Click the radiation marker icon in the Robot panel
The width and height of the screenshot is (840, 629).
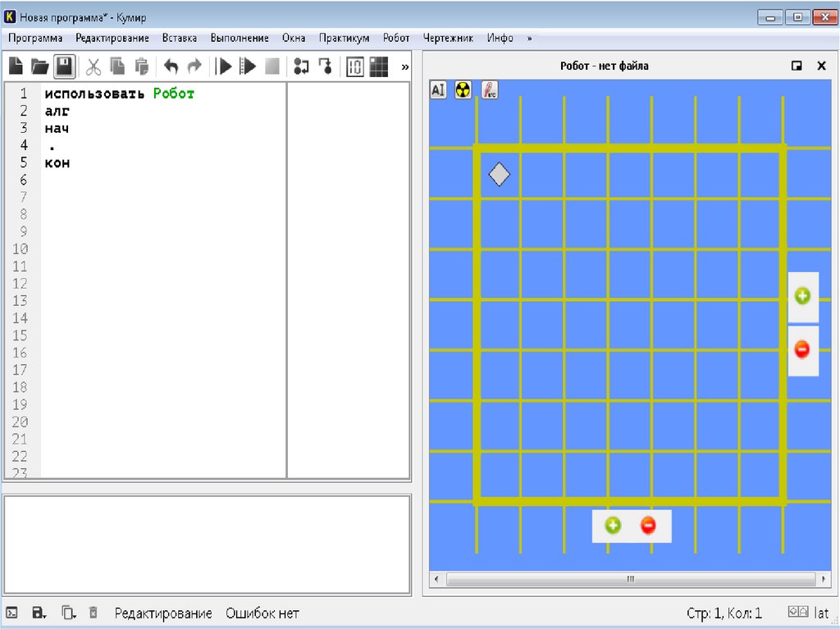(x=463, y=90)
